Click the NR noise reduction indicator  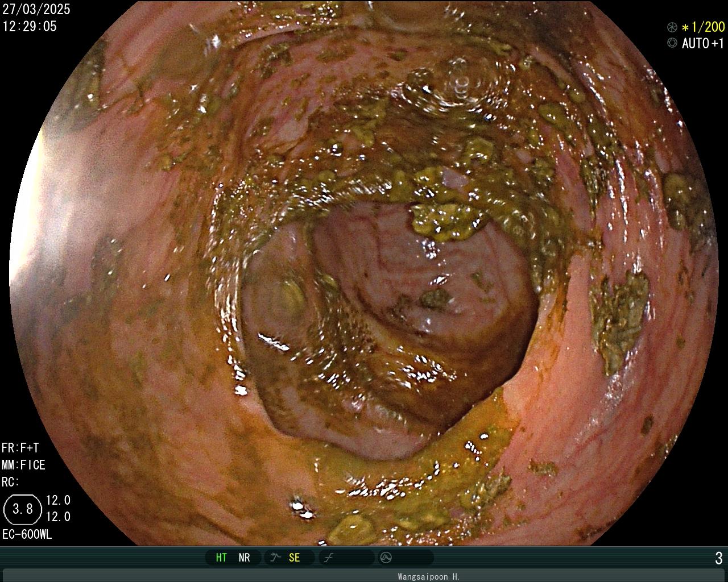pyautogui.click(x=244, y=558)
